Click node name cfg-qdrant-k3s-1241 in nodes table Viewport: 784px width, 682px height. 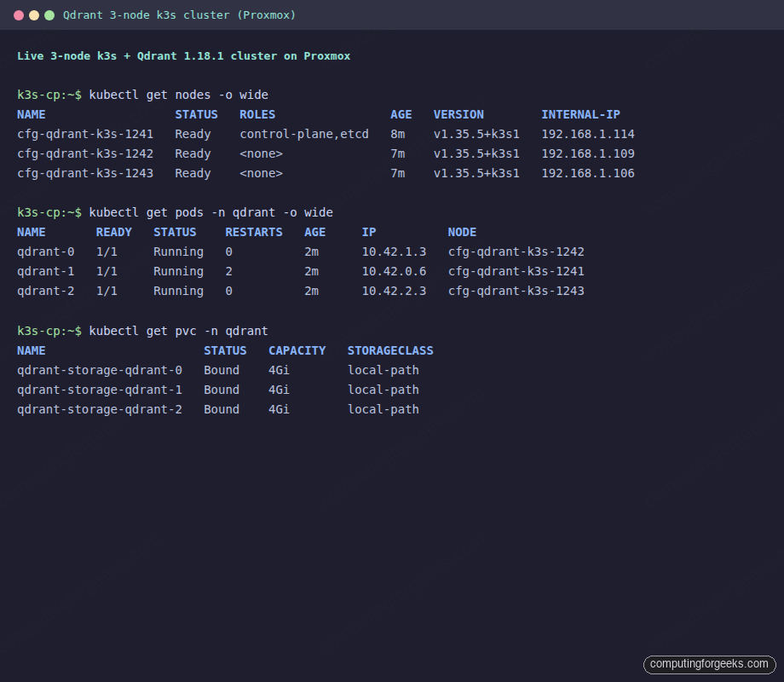(85, 134)
